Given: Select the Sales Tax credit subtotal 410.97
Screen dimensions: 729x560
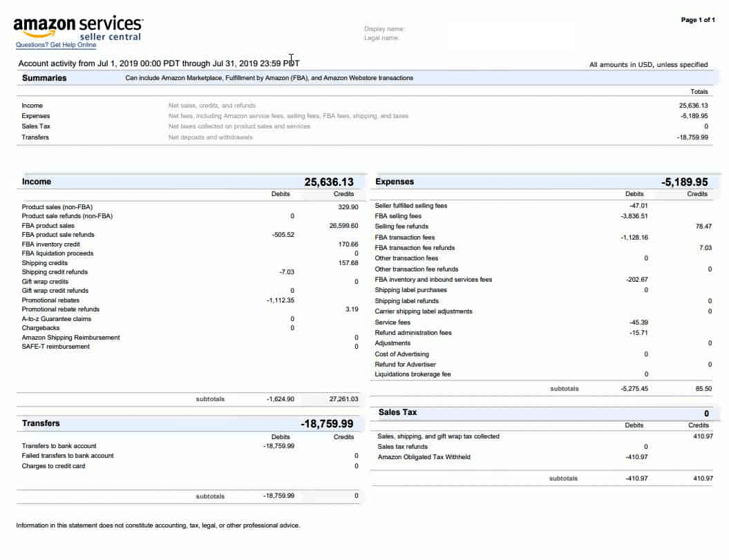Looking at the screenshot, I should [703, 478].
